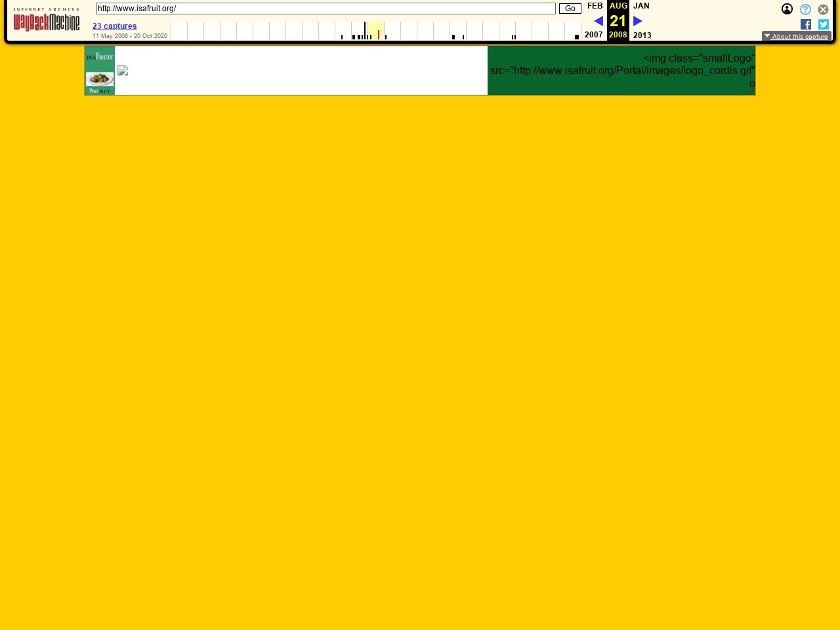Click the Wayback Machine logo
Viewport: 840px width, 630px height.
[47, 20]
